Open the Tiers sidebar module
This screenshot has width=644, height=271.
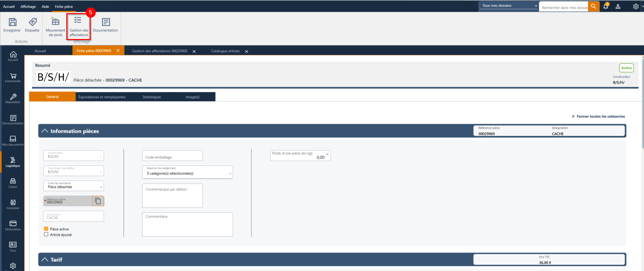(13, 247)
